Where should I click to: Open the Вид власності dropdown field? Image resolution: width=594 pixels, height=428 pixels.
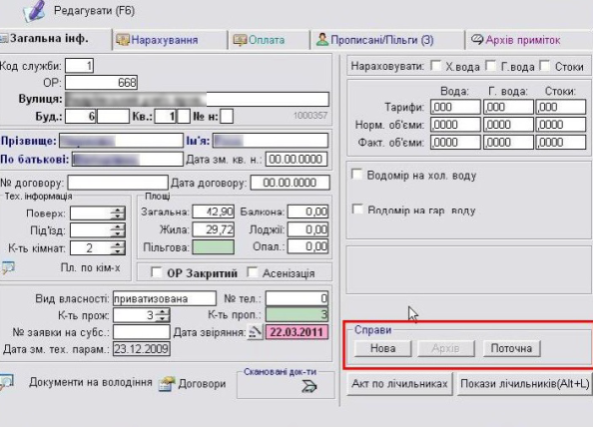[164, 298]
